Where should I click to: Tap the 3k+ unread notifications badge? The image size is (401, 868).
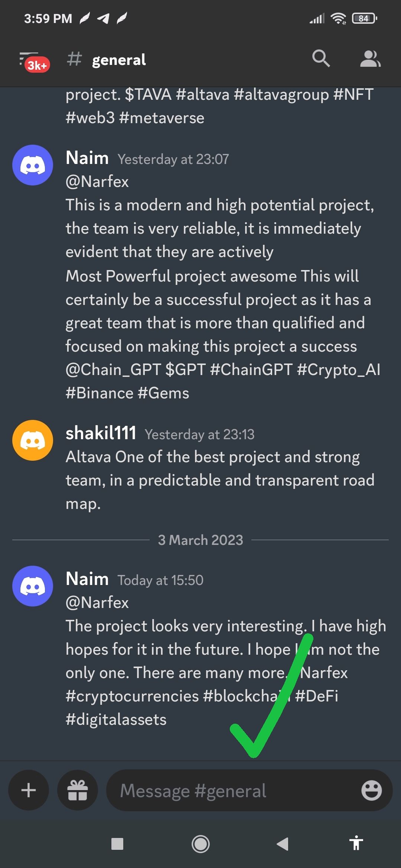37,65
